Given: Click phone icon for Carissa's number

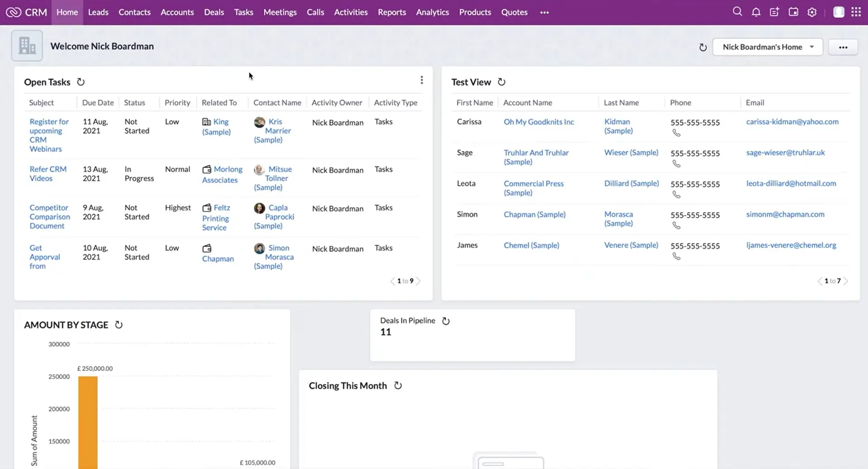Looking at the screenshot, I should click(676, 133).
